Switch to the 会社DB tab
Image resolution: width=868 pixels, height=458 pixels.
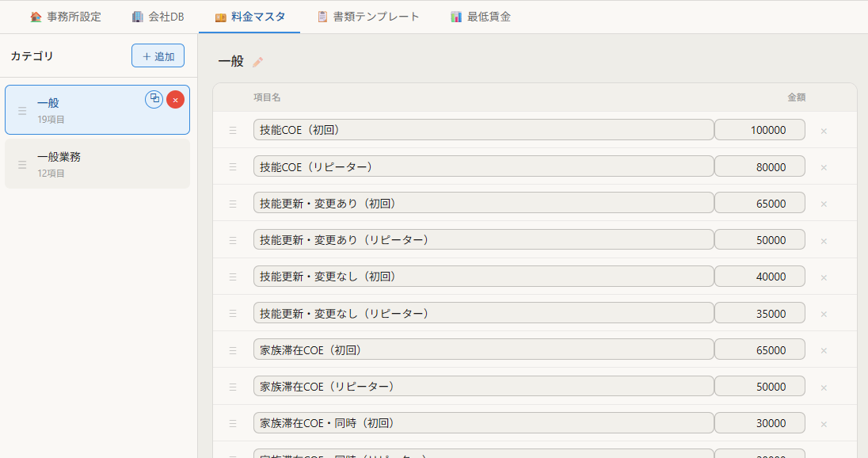click(x=158, y=17)
